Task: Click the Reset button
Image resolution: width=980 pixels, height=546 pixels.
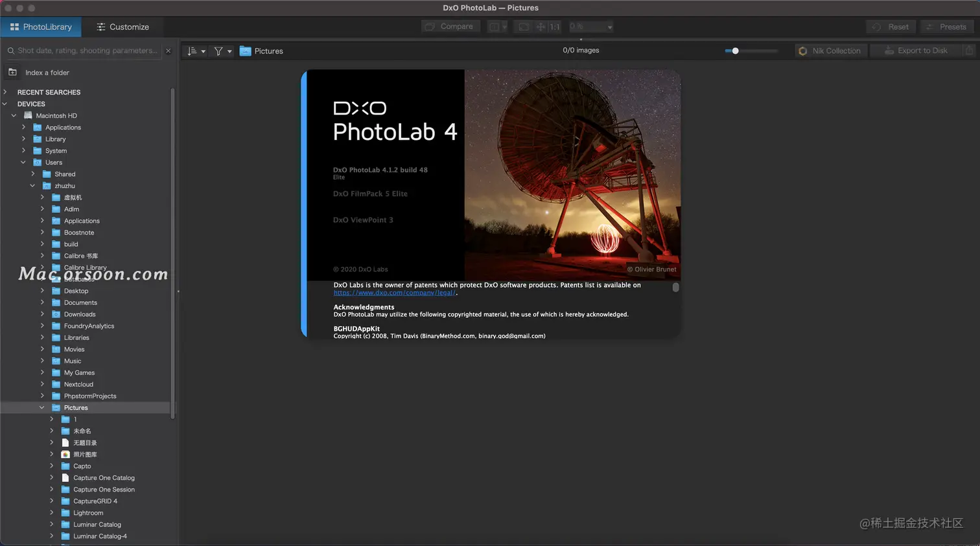Action: (891, 27)
